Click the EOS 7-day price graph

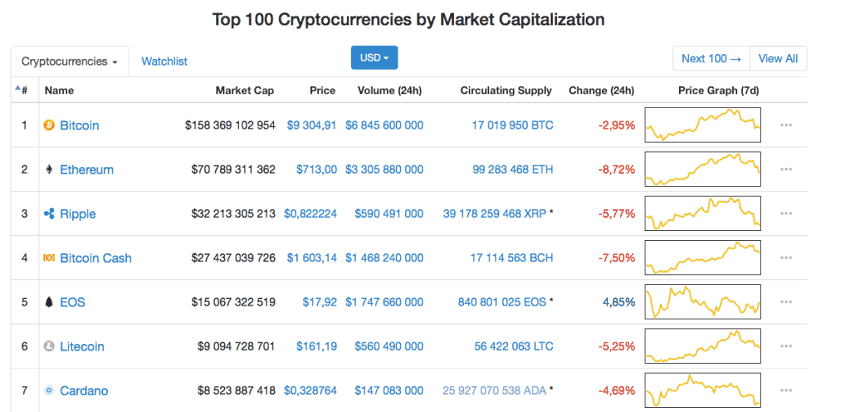point(703,302)
